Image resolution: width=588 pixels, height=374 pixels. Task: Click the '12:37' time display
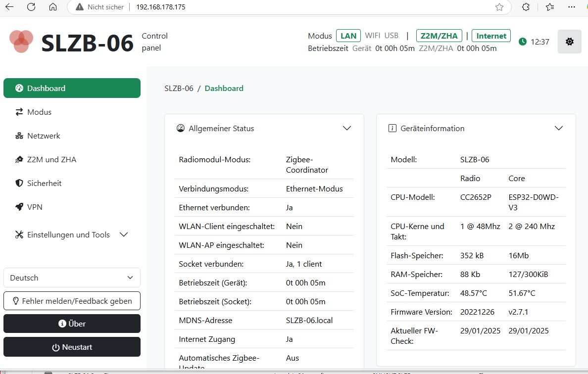point(539,42)
